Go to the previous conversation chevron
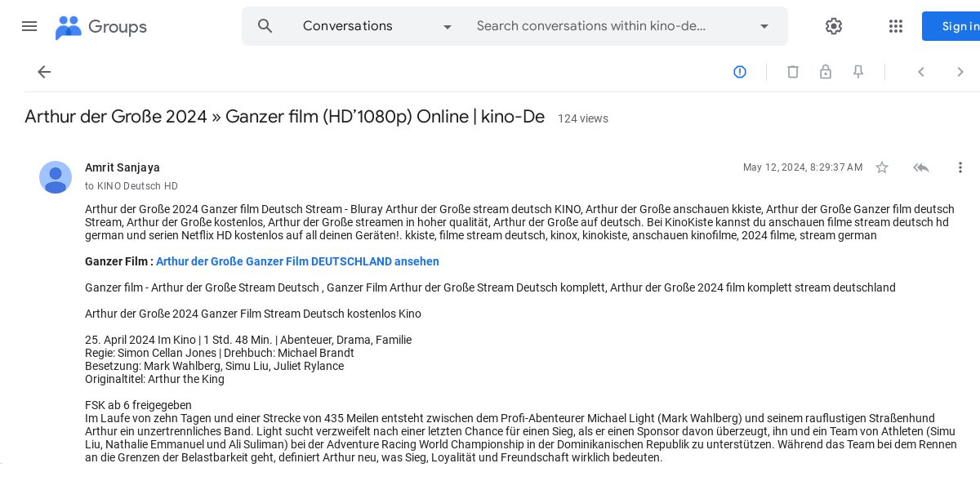 click(921, 72)
